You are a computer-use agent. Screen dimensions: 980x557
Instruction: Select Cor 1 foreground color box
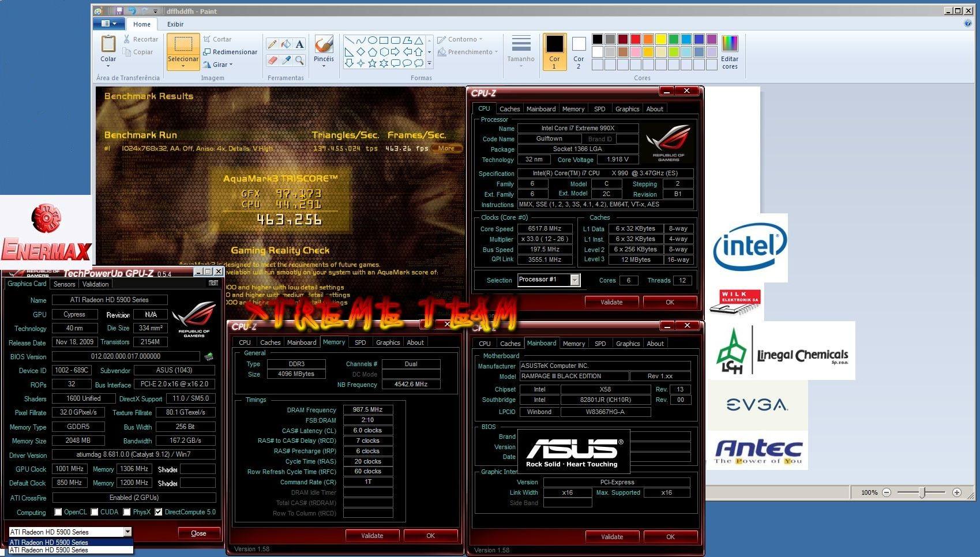click(x=554, y=52)
